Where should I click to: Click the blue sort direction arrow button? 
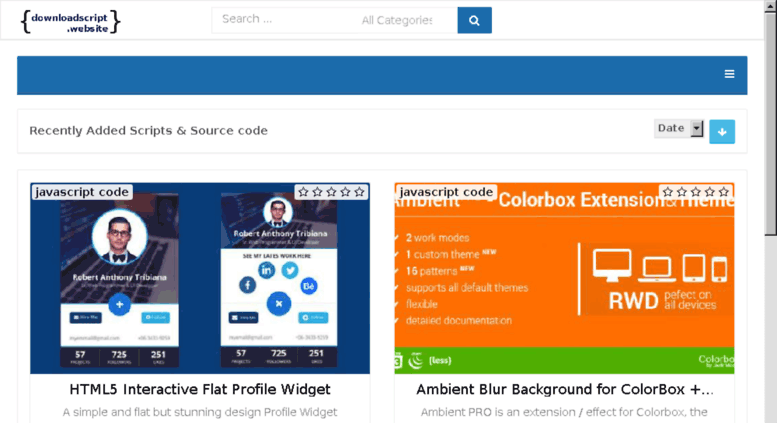[722, 132]
